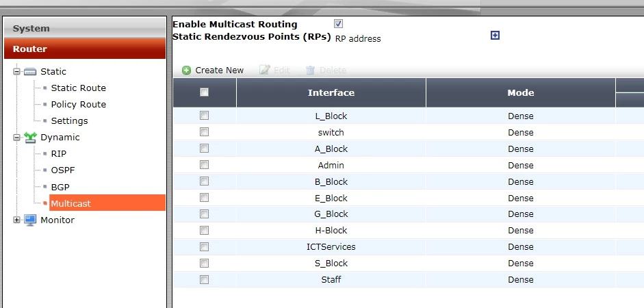Screen dimensions: 644x308
Task: Click the Static routing folder icon
Action: pyautogui.click(x=30, y=72)
